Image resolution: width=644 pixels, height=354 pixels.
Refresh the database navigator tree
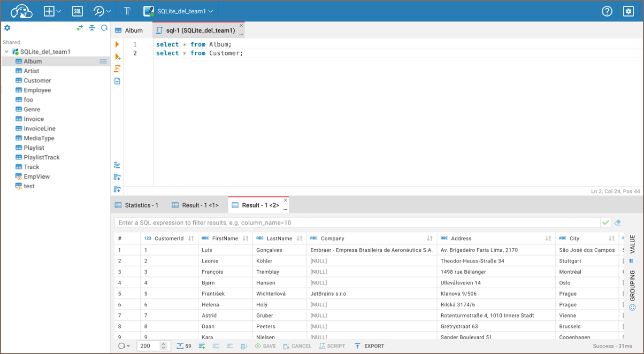104,28
